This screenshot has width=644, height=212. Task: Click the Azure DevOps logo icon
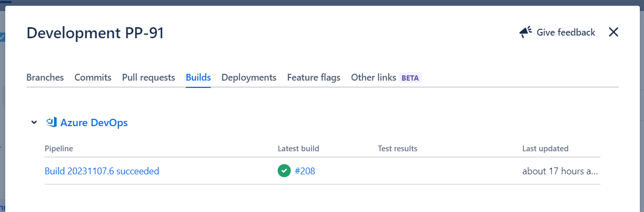pos(51,122)
